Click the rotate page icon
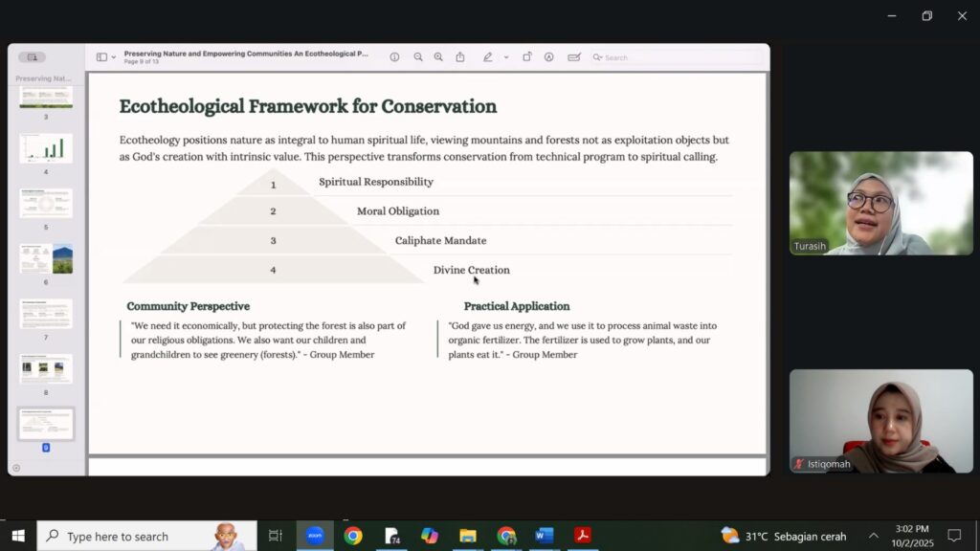The image size is (980, 551). click(527, 57)
